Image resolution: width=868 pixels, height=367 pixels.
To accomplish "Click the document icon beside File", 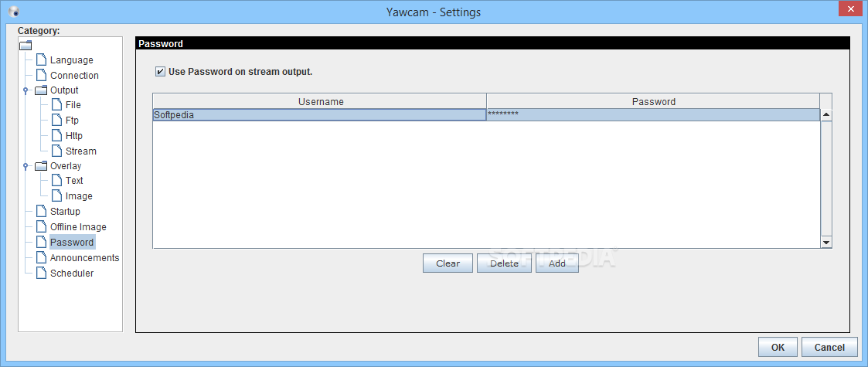I will pos(56,104).
